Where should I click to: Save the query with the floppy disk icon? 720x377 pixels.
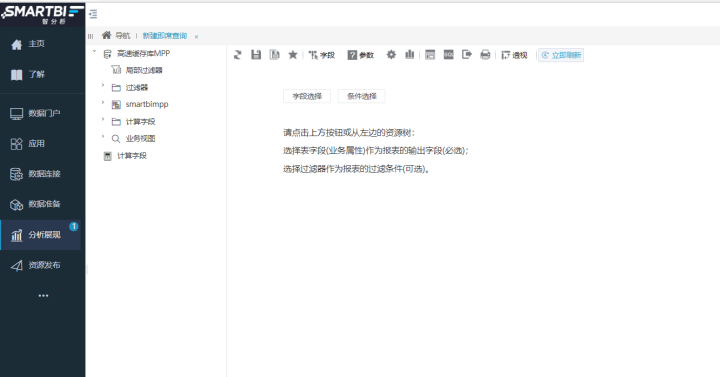[256, 55]
